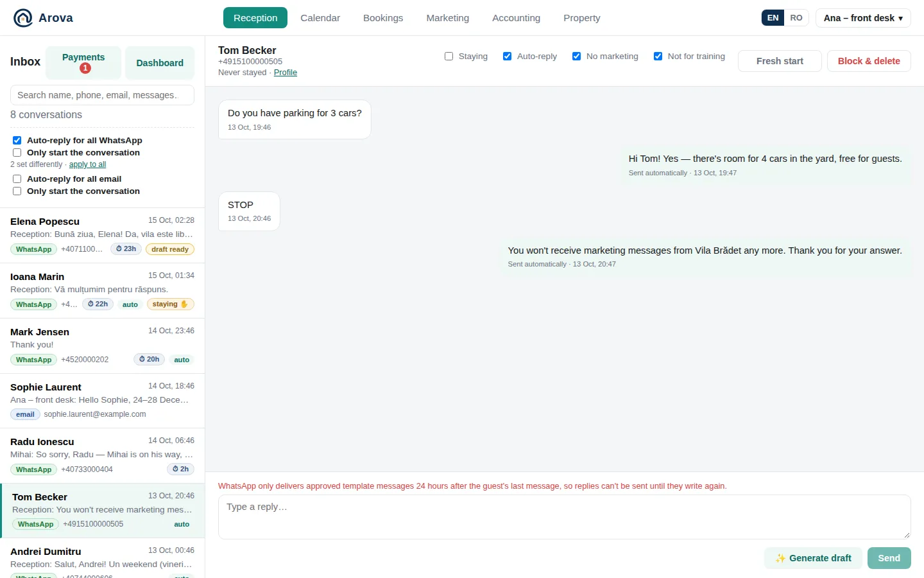Switch the language to RO
The height and width of the screenshot is (578, 924).
coord(796,18)
